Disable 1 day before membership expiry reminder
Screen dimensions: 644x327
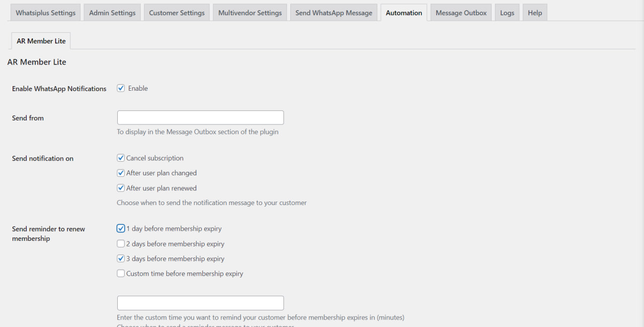[x=121, y=228]
